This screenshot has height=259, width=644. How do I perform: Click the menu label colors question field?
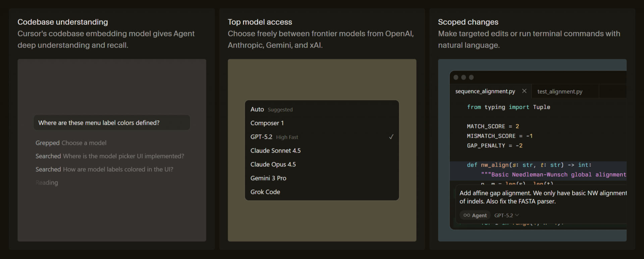pos(112,123)
